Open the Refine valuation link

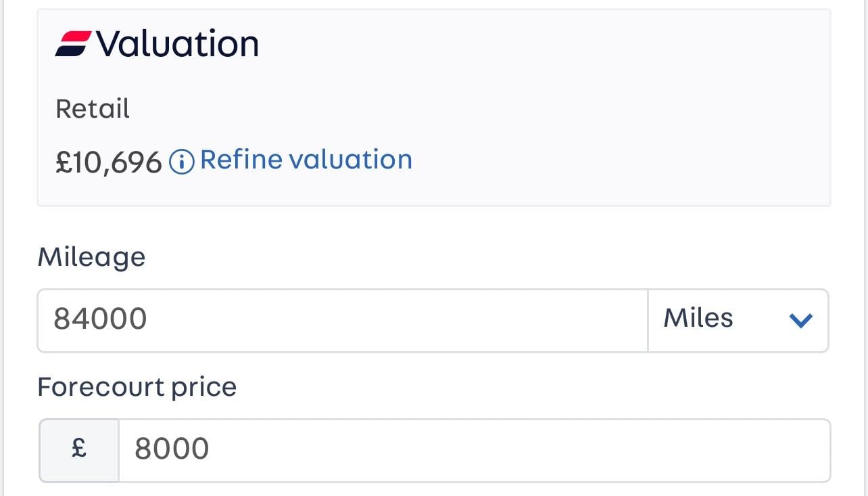pyautogui.click(x=306, y=160)
